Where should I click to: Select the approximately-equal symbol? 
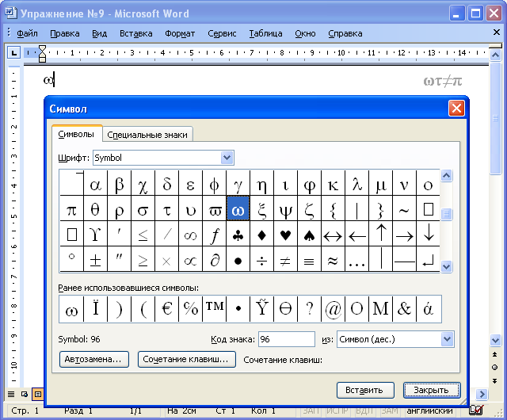coord(333,259)
